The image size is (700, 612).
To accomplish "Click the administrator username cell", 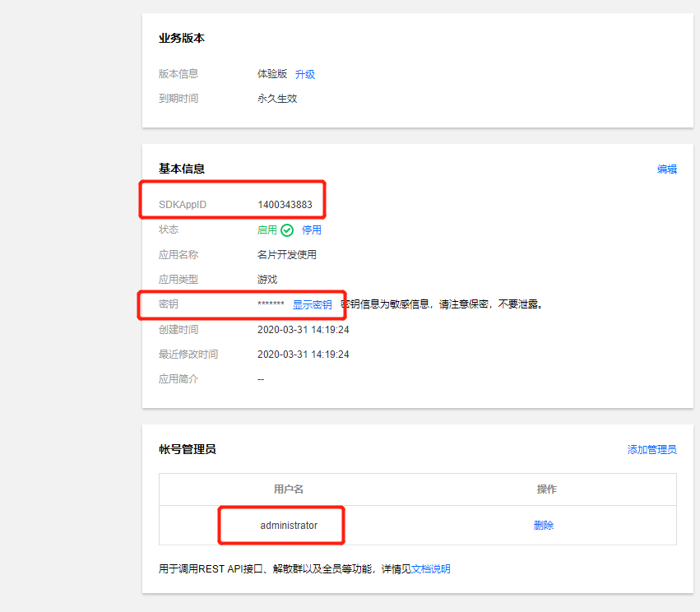I will point(289,526).
